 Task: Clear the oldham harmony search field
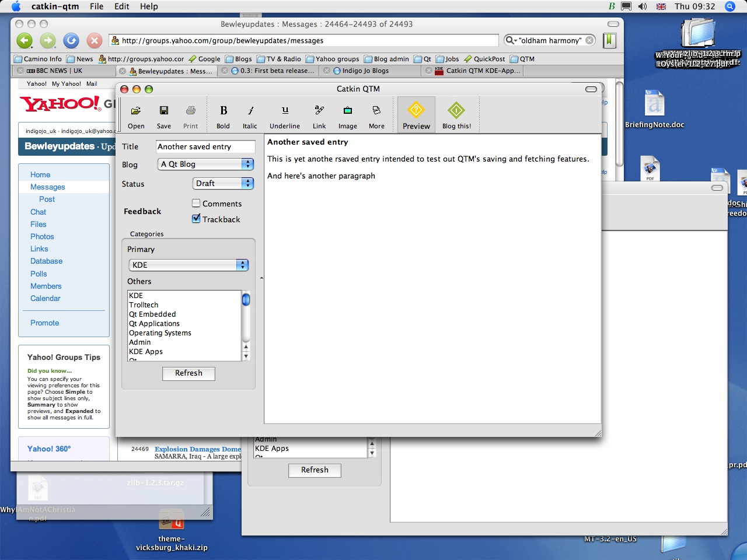pyautogui.click(x=590, y=40)
